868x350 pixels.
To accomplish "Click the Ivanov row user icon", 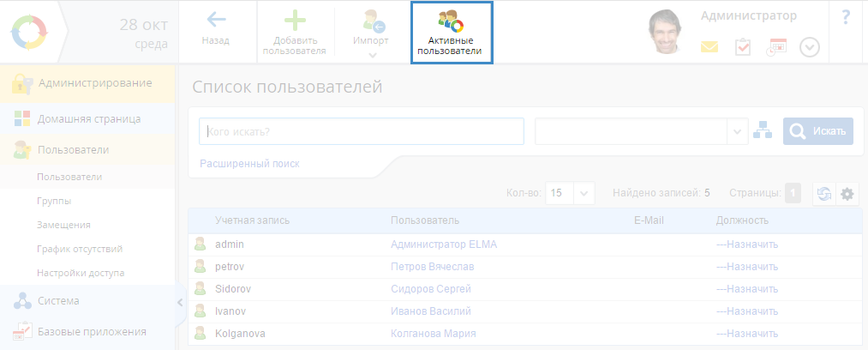I will coord(201,311).
